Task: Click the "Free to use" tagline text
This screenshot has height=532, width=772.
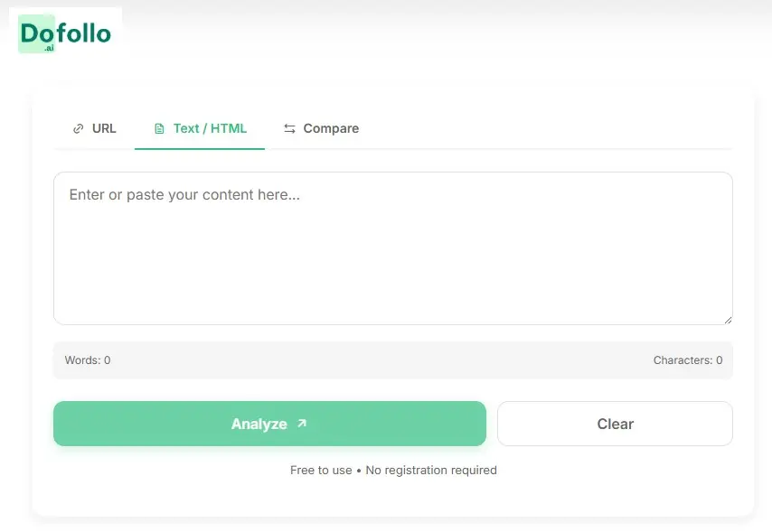Action: [321, 470]
